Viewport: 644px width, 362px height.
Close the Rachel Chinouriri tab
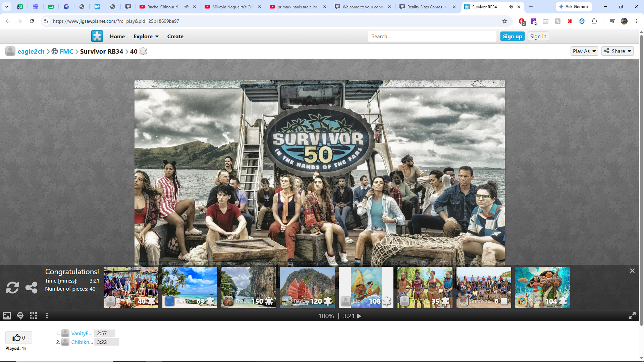195,7
